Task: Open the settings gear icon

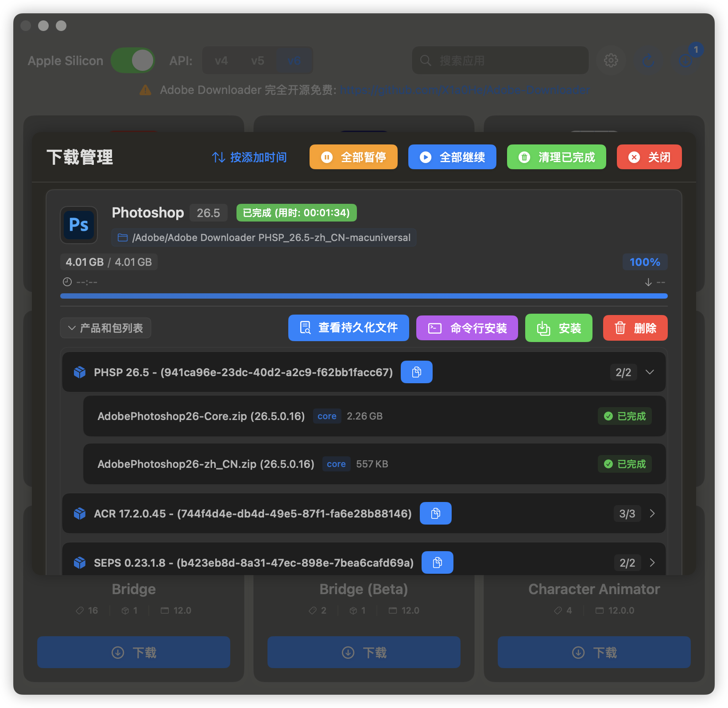Action: pos(611,60)
